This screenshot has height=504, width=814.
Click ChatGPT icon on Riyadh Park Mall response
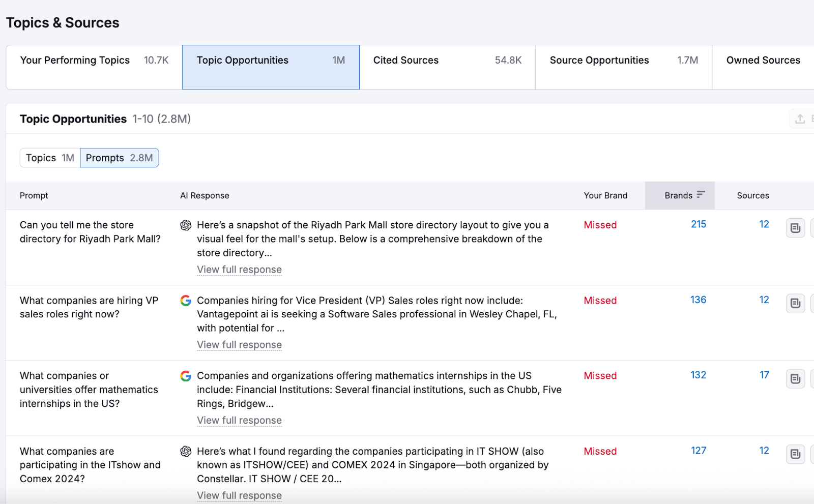click(186, 225)
